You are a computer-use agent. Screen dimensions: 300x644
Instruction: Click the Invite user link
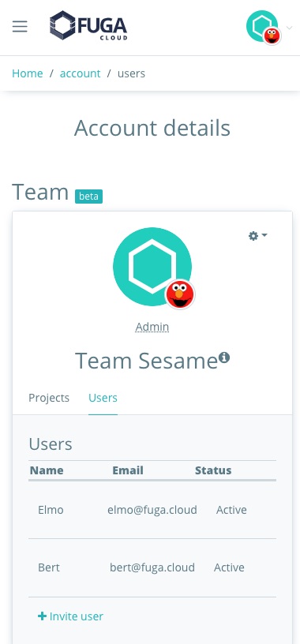pos(71,616)
